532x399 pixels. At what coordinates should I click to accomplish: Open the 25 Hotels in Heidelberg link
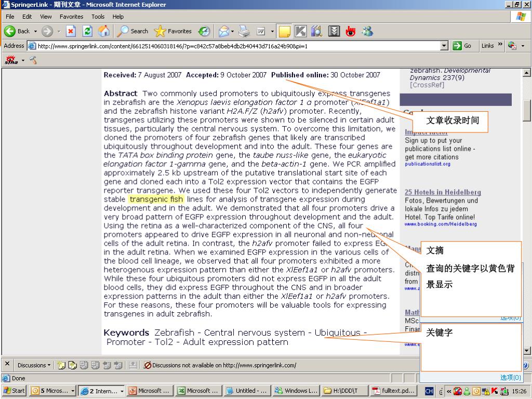[x=443, y=192]
